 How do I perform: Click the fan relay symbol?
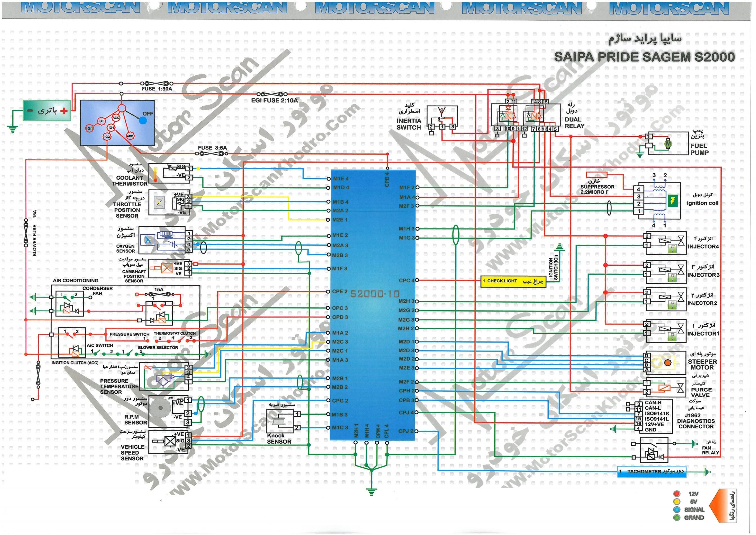tap(654, 450)
